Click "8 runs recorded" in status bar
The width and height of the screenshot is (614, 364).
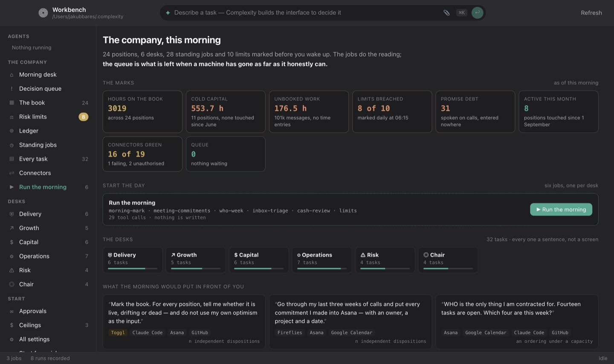point(50,358)
